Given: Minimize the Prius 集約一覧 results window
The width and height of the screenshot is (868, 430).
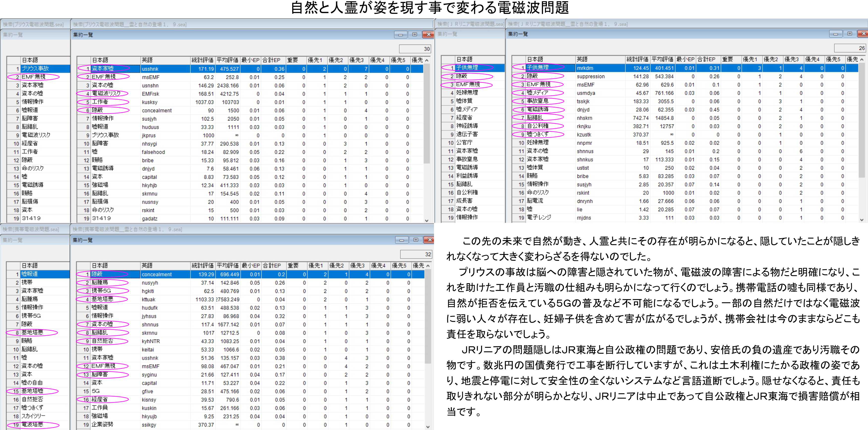Looking at the screenshot, I should click(400, 35).
